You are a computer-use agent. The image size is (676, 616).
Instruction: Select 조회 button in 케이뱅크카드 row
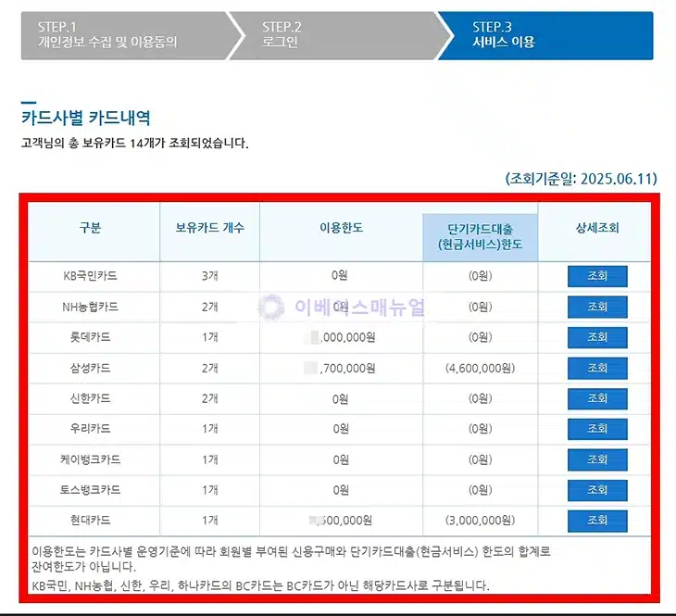click(x=597, y=459)
